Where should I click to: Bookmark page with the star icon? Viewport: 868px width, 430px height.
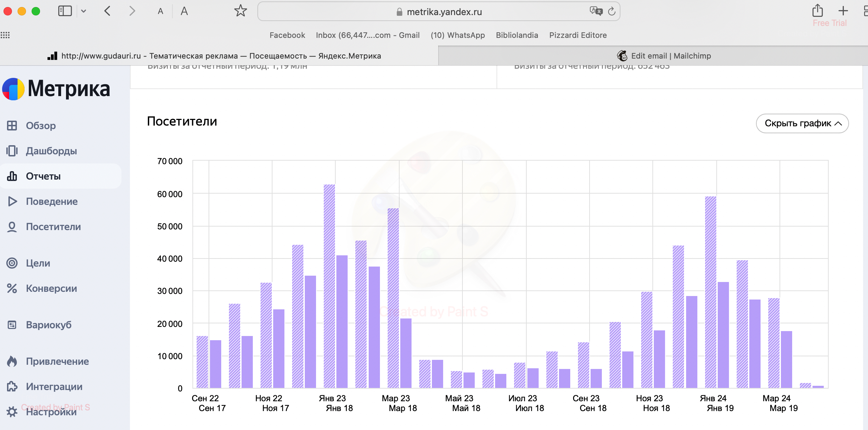[x=241, y=11]
